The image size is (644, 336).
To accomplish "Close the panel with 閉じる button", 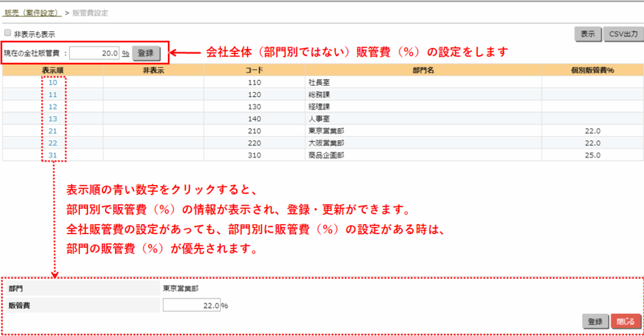I will pyautogui.click(x=625, y=322).
